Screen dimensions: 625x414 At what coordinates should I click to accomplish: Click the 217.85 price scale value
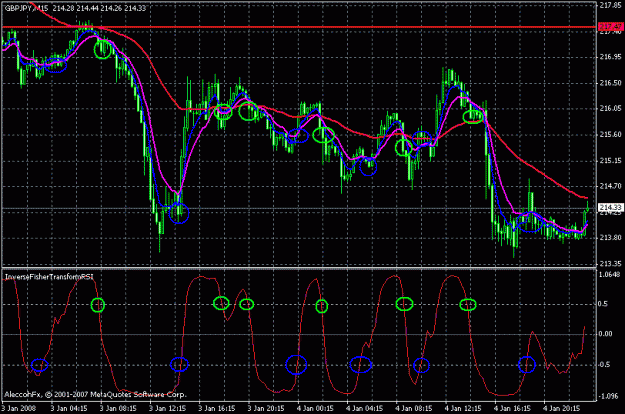tap(610, 5)
